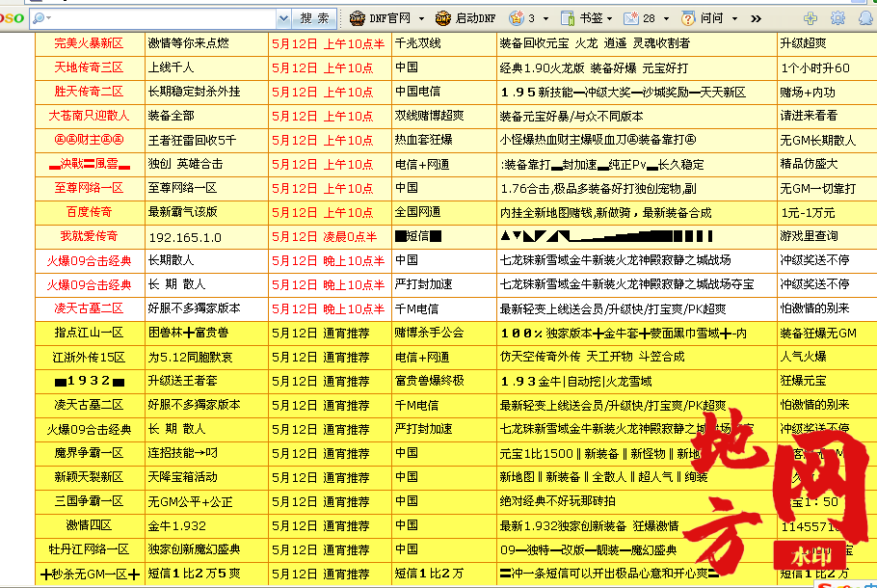The height and width of the screenshot is (588, 877).
Task: Expand the dropdown next to mail count 28
Action: click(x=666, y=19)
